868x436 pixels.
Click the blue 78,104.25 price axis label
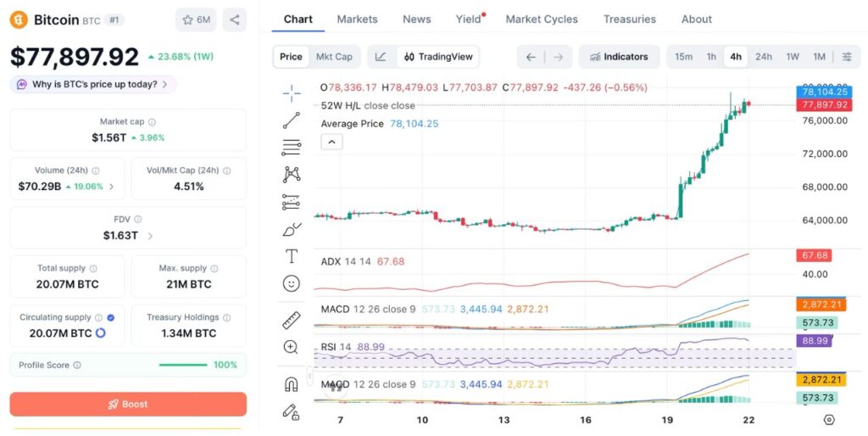point(824,92)
